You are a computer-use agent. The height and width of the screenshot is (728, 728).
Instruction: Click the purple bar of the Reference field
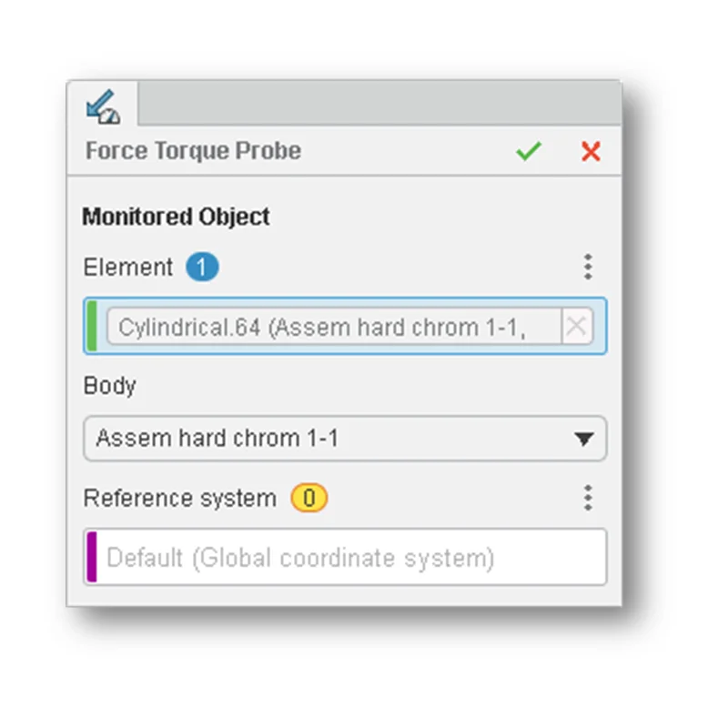click(x=91, y=557)
